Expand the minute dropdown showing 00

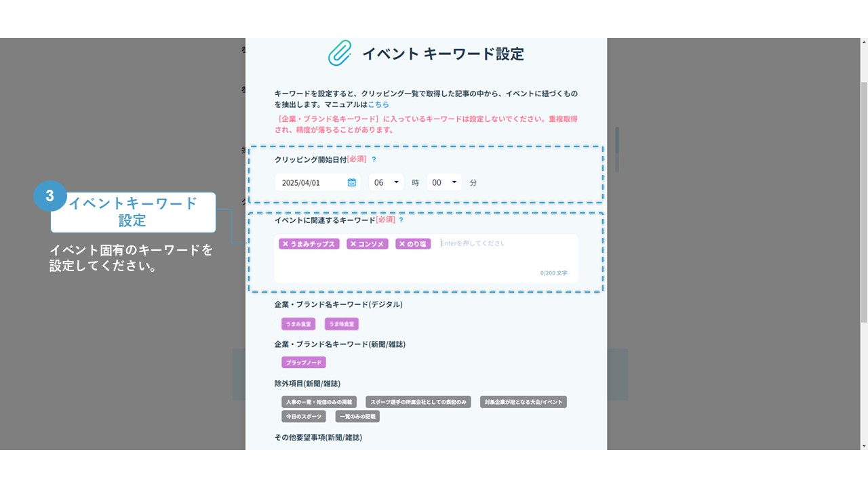[x=444, y=182]
